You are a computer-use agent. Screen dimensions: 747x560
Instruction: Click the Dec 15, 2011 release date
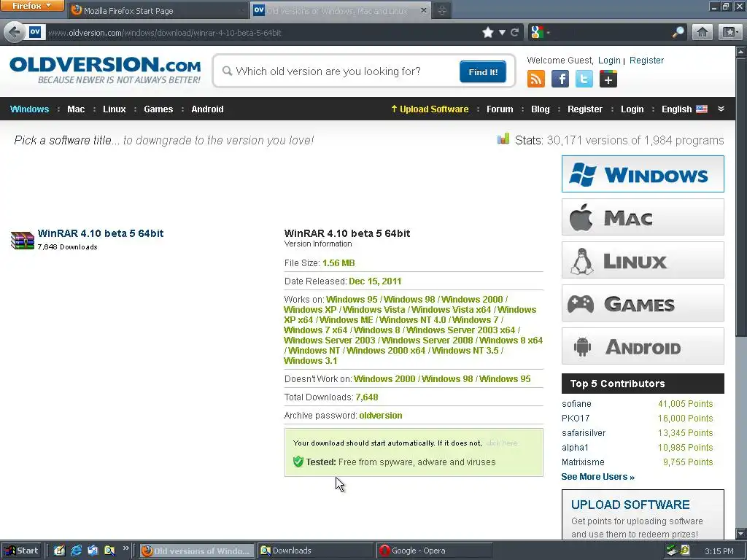point(375,281)
